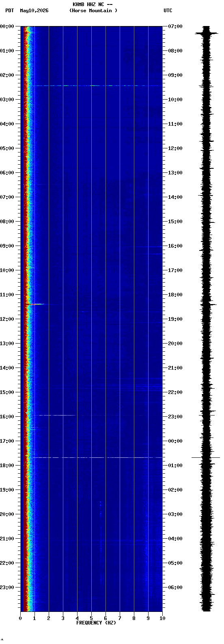Click the faint event streak near 15:57 PDT
Screen dimensions: 224x644
coord(57,415)
